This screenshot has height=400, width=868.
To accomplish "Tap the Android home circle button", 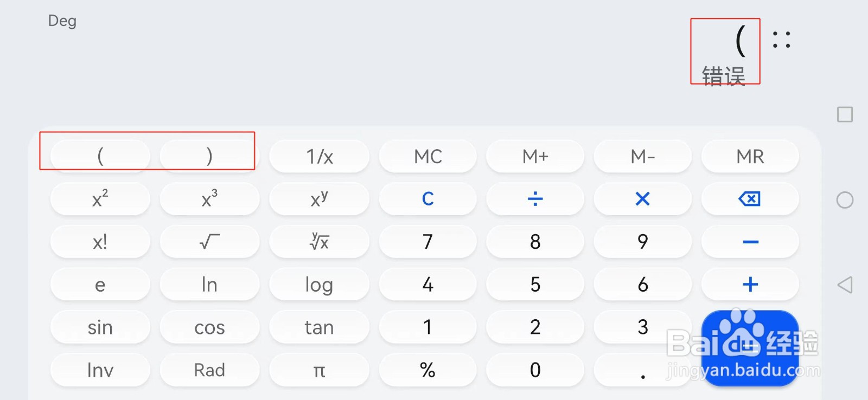I will (845, 200).
